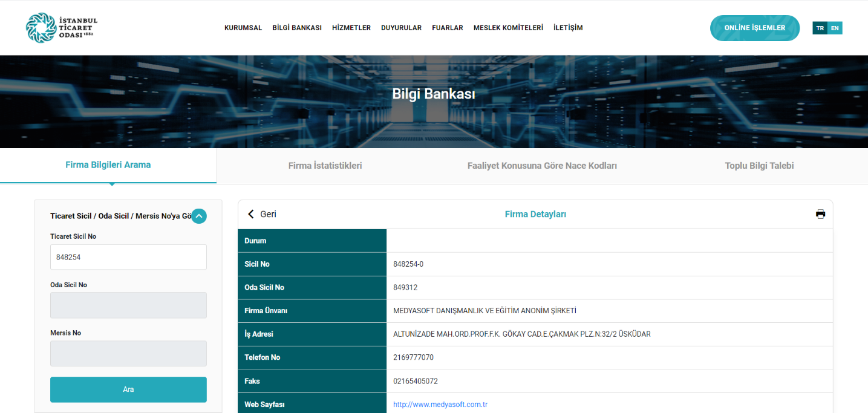Click the Firma Ünvanı row label
The image size is (868, 413).
(x=266, y=311)
